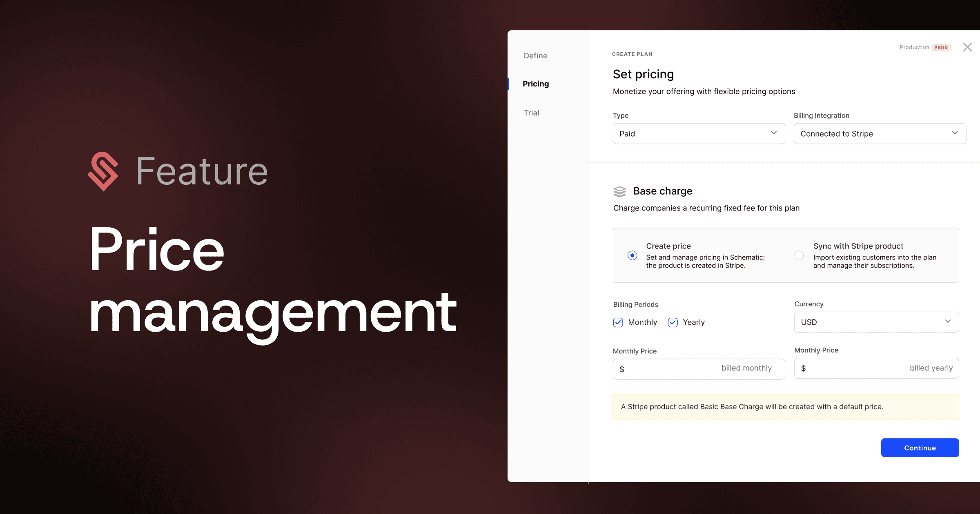This screenshot has height=514, width=980.
Task: Click the 'Production' environment label
Action: (914, 47)
